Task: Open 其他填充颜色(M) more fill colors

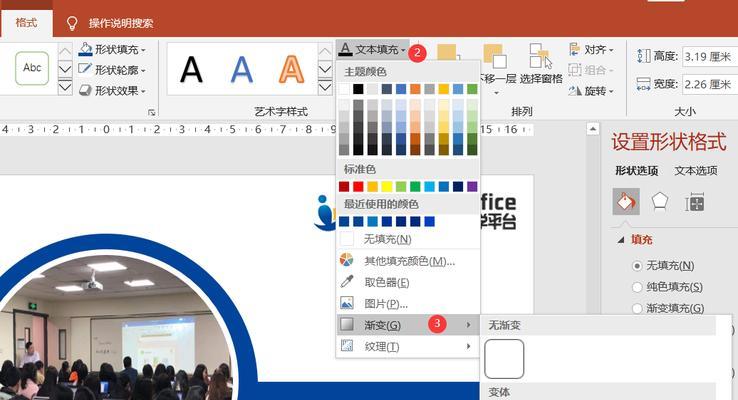Action: pyautogui.click(x=408, y=261)
